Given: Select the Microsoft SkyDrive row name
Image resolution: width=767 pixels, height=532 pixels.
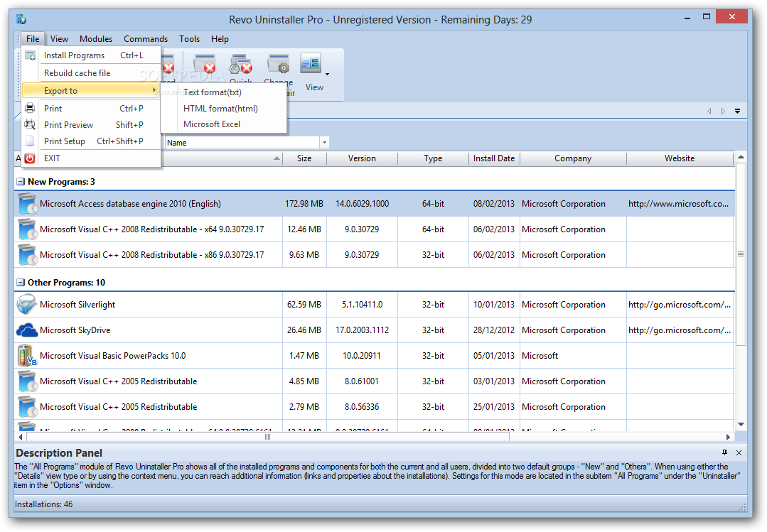Looking at the screenshot, I should pos(75,330).
